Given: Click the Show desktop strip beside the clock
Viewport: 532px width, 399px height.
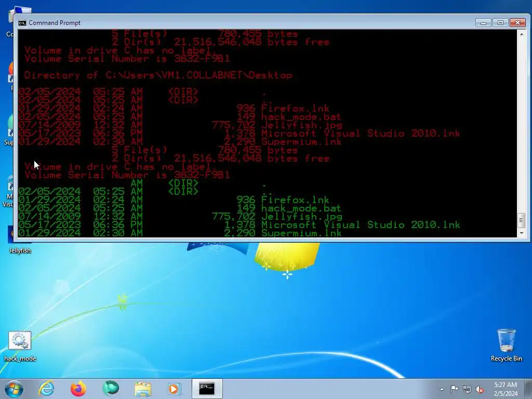Looking at the screenshot, I should click(x=528, y=389).
